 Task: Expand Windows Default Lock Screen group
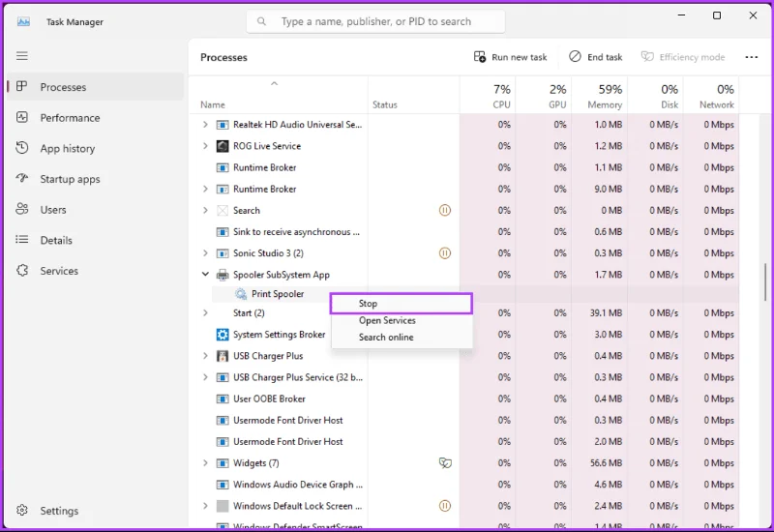pos(205,505)
